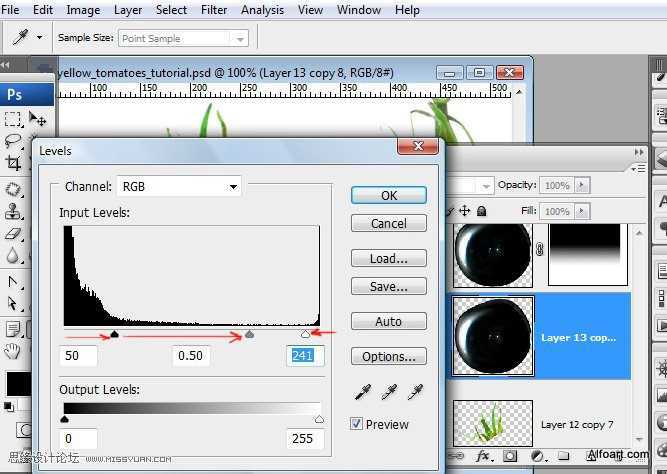
Task: Select the Eraser tool
Action: click(13, 234)
